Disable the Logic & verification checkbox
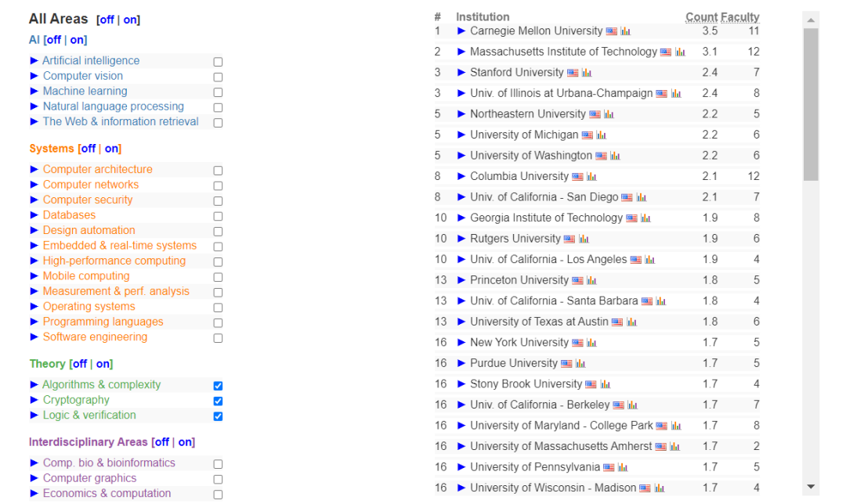Image resolution: width=846 pixels, height=504 pixels. [x=218, y=416]
